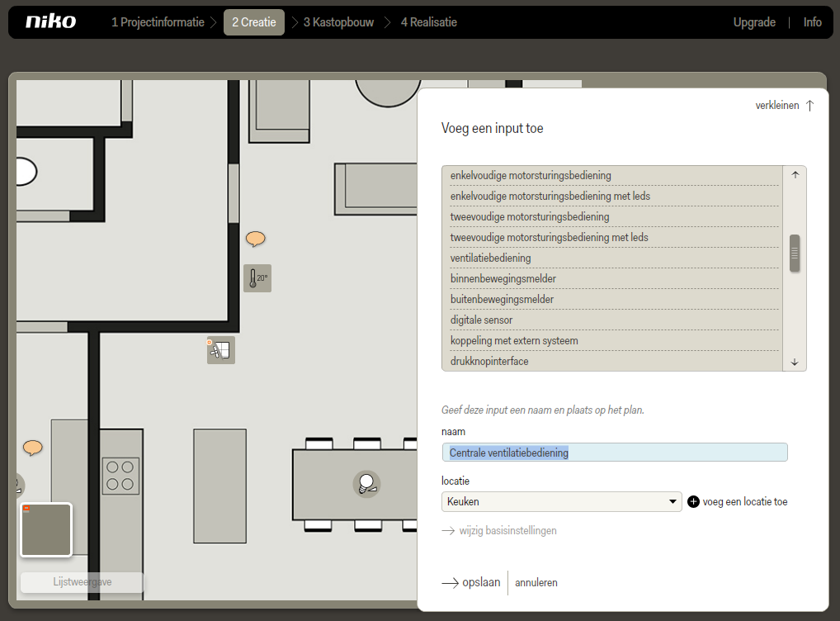
Task: Select the light bulb icon on the dining table
Action: 367,484
